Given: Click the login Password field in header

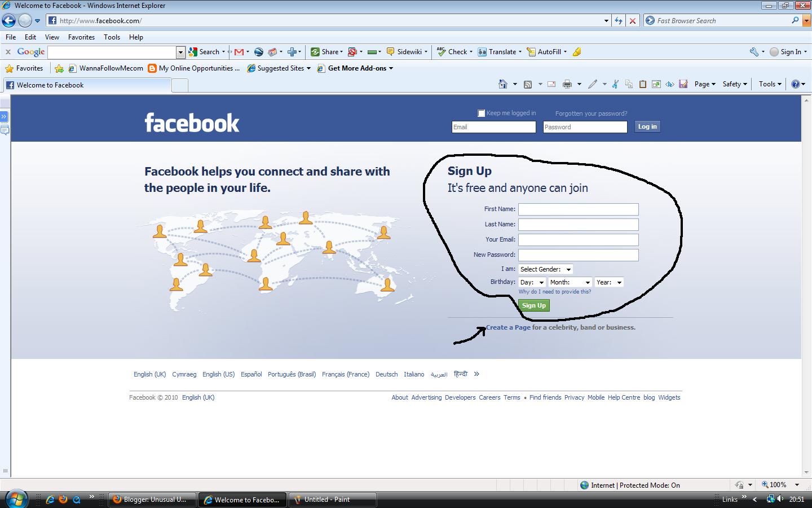Looking at the screenshot, I should 585,127.
